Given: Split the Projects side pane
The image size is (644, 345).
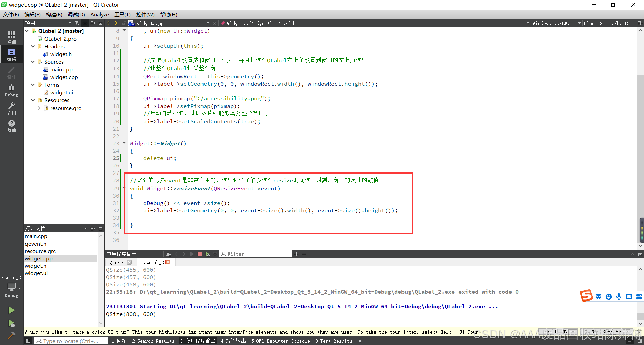Looking at the screenshot, I should [x=93, y=23].
